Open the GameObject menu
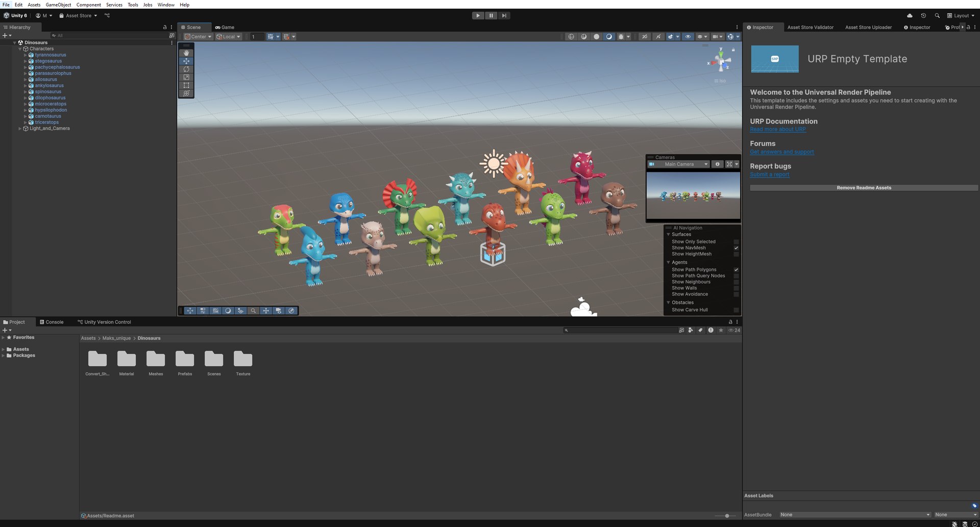This screenshot has height=527, width=980. pos(58,5)
